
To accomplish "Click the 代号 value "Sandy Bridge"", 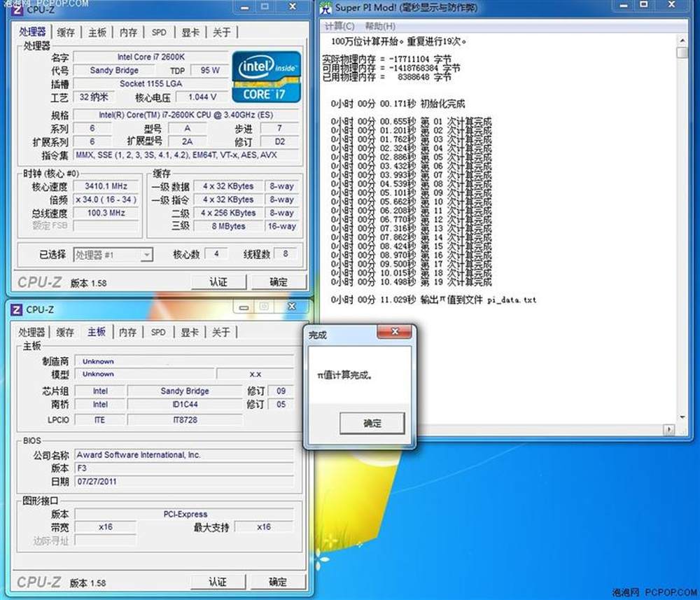I will click(114, 71).
